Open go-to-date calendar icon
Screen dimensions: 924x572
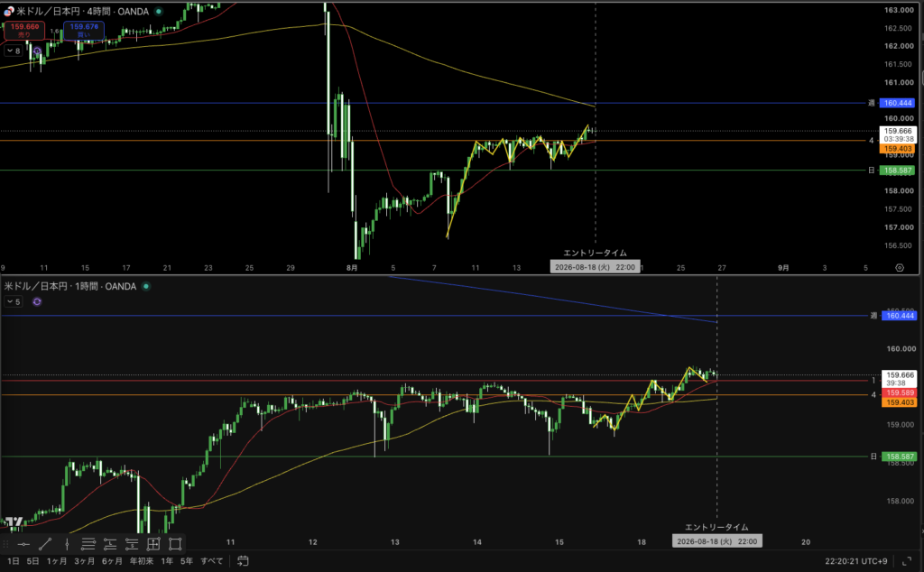243,561
